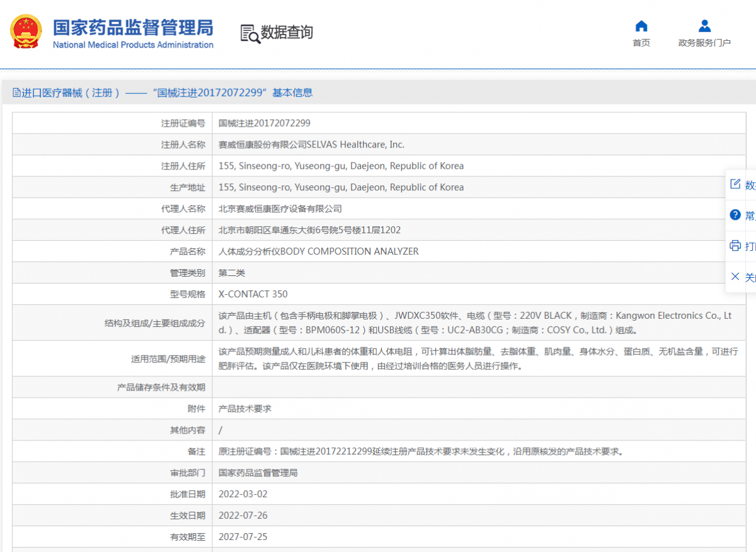
Task: Click the 生产地址 label
Action: point(188,188)
